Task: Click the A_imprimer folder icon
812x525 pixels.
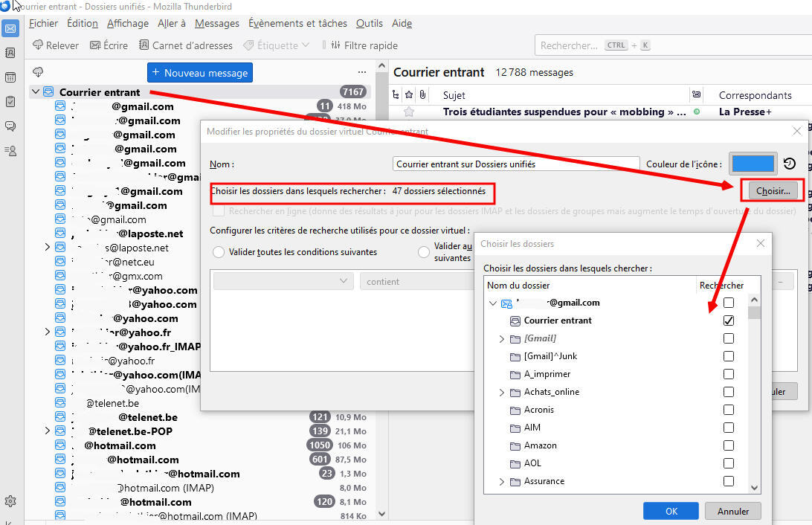Action: 515,374
